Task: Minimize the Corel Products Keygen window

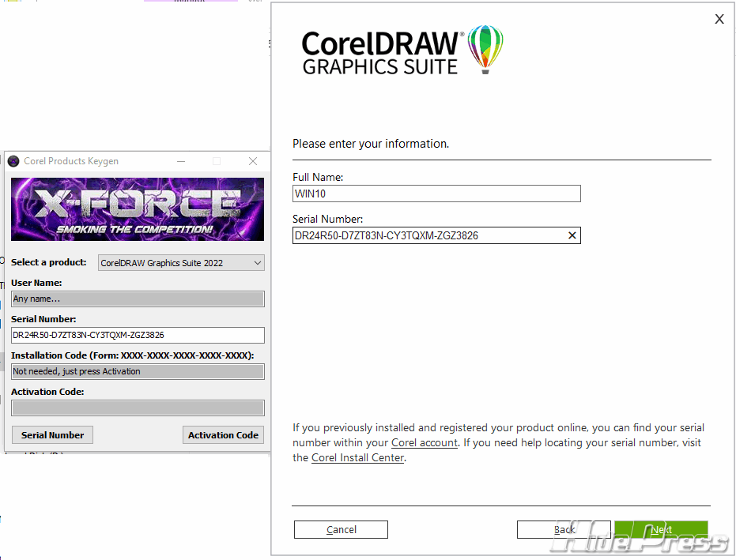Action: 180,161
